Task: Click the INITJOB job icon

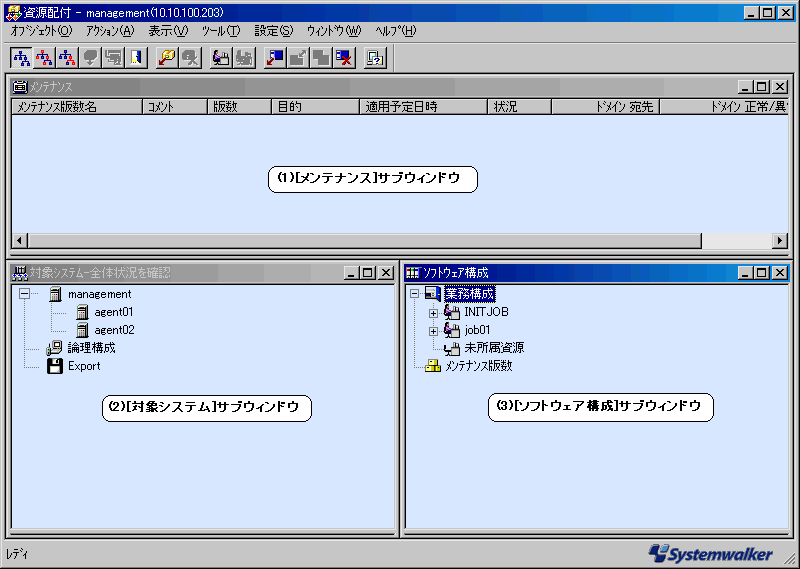Action: (x=452, y=312)
